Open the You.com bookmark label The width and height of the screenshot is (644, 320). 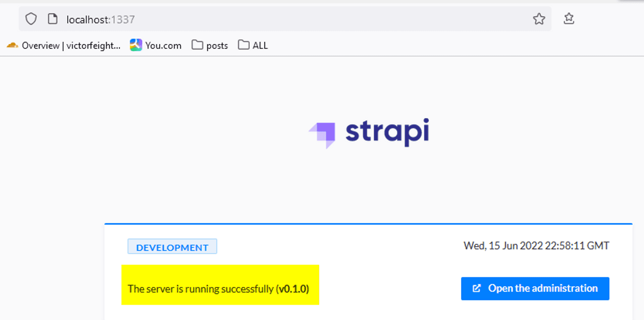click(163, 46)
